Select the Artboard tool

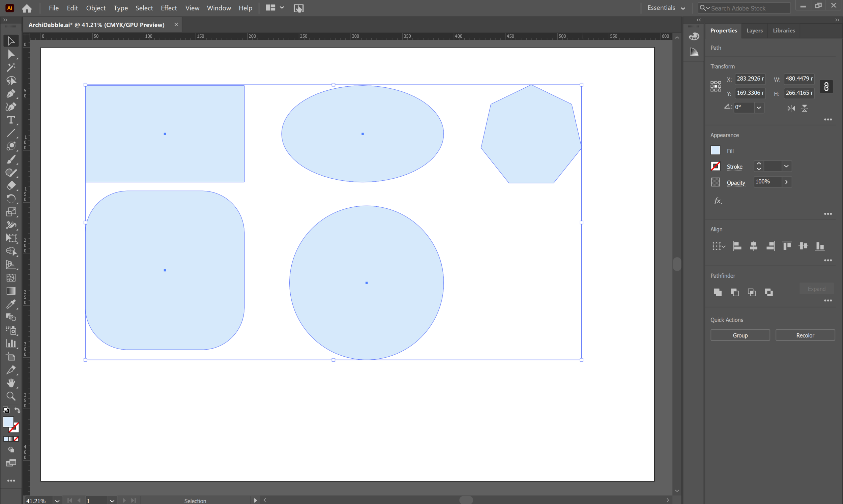pos(11,357)
